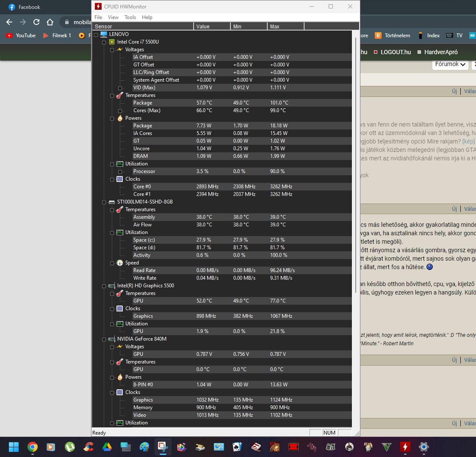Image resolution: width=476 pixels, height=457 pixels.
Task: Click the flame icon beside NVIDIA Powers
Action: coord(120,377)
